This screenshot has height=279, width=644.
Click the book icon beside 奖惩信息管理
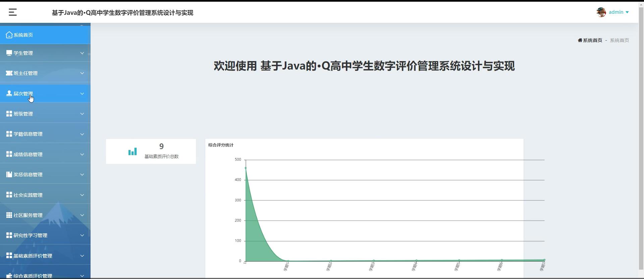pyautogui.click(x=9, y=175)
